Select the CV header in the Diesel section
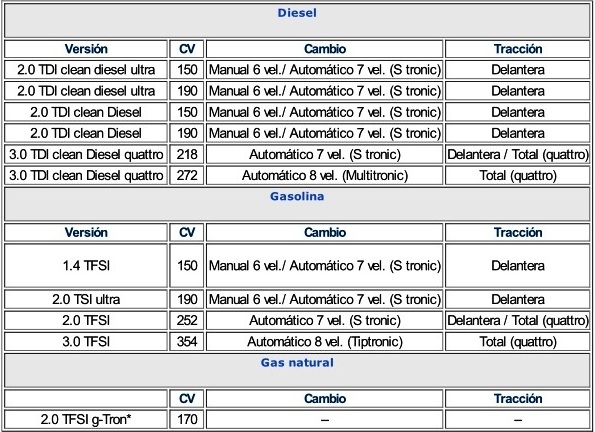The width and height of the screenshot is (595, 432). point(187,49)
